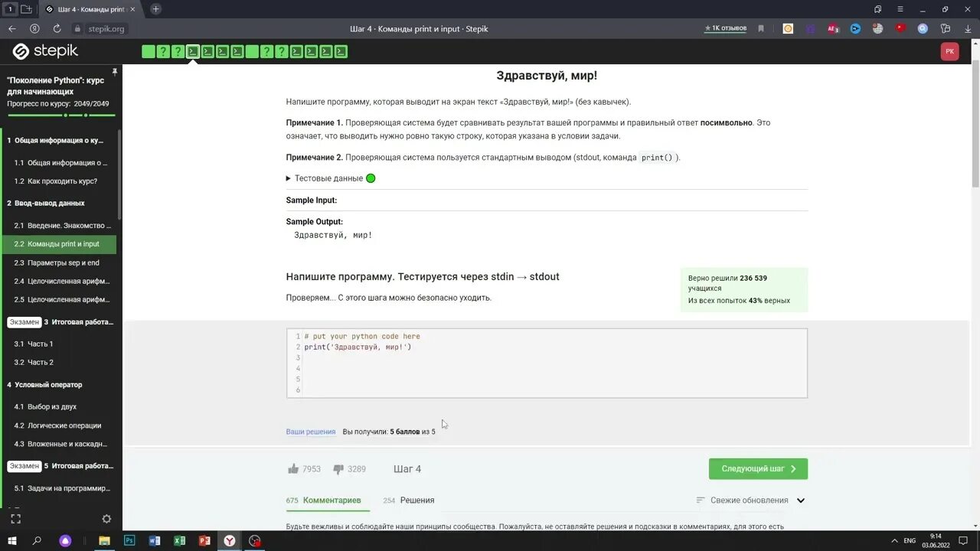
Task: Open the clock showing 9:14 in the tray
Action: (x=936, y=540)
